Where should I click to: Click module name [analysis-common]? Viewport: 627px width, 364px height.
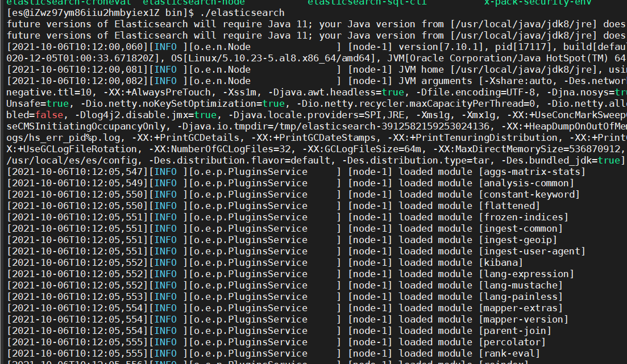[x=526, y=183]
